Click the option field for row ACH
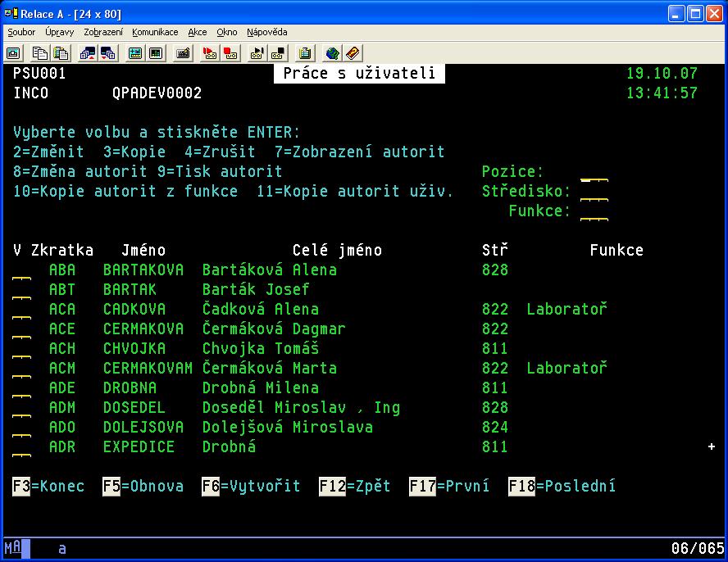Screen dimensions: 728x562 (22, 349)
